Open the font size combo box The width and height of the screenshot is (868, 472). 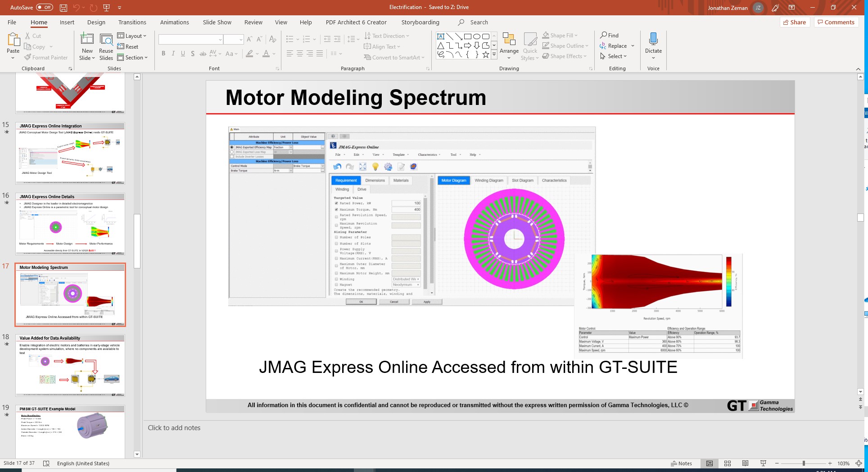[x=234, y=40]
